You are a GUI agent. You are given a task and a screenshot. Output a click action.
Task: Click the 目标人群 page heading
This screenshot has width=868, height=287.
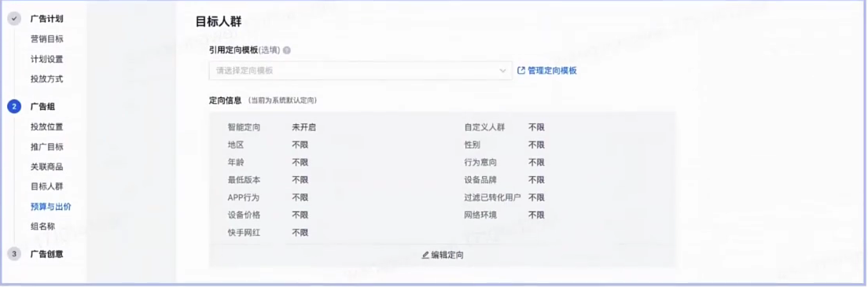click(x=219, y=22)
